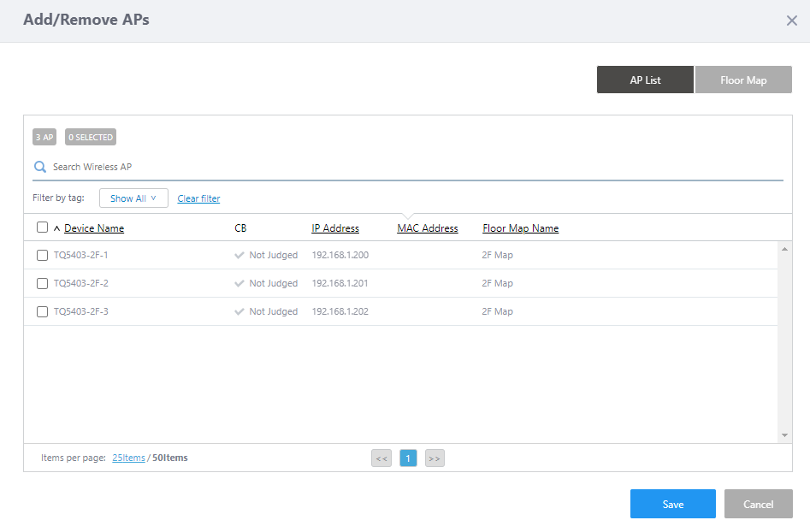Click the sort arrow beside Device Name
Screen dimensions: 810x532
pos(57,228)
